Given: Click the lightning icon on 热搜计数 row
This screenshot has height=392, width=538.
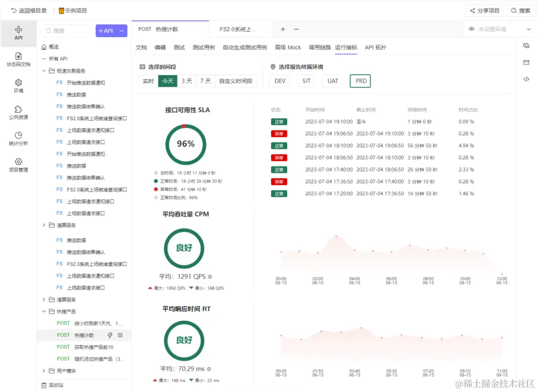Looking at the screenshot, I should click(110, 335).
